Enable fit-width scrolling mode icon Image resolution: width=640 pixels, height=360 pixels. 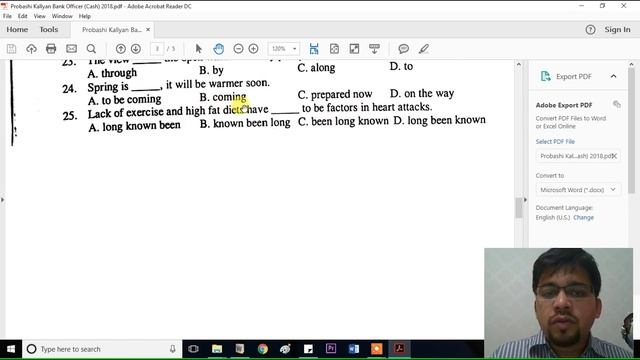(314, 49)
